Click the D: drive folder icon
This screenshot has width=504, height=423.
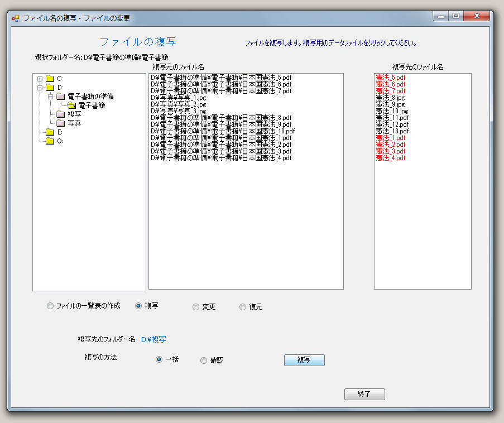point(50,88)
